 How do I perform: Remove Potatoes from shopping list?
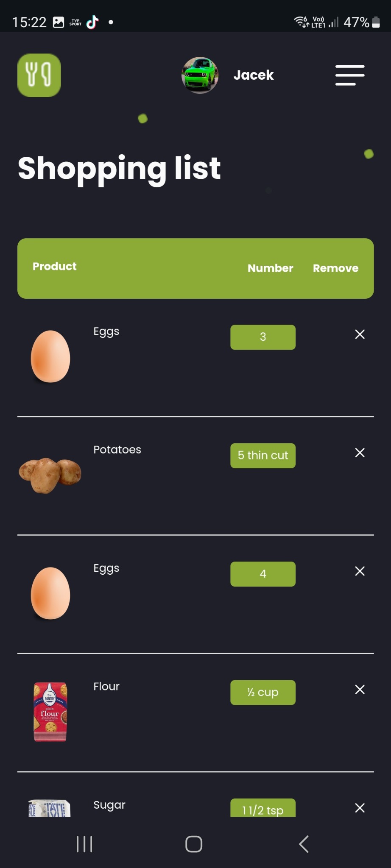(360, 453)
